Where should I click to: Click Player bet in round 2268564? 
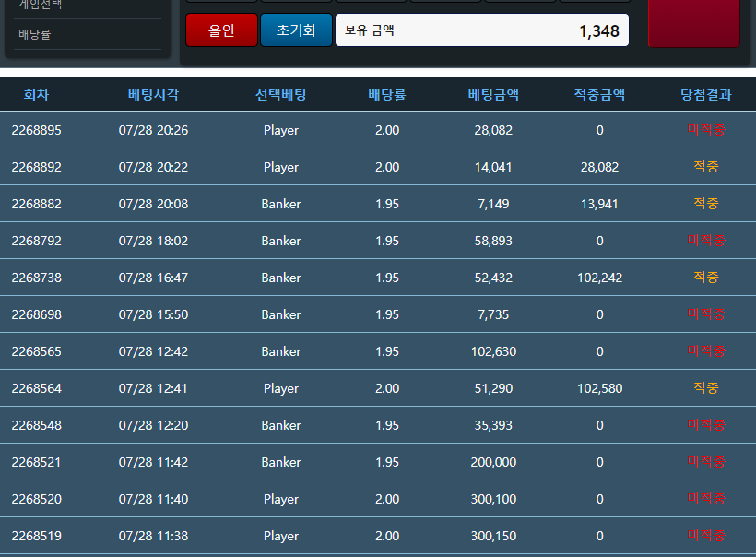tap(281, 388)
